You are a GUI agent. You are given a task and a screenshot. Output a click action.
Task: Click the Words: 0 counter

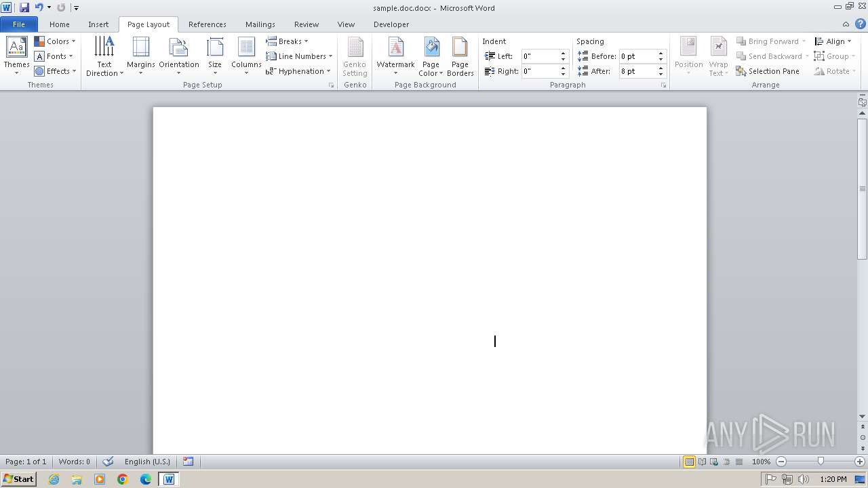coord(74,462)
